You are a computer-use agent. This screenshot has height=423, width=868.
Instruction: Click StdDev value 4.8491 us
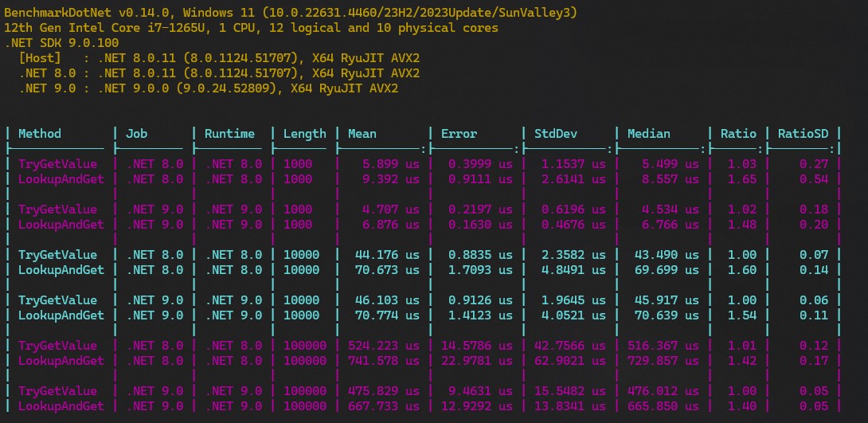[x=573, y=269]
